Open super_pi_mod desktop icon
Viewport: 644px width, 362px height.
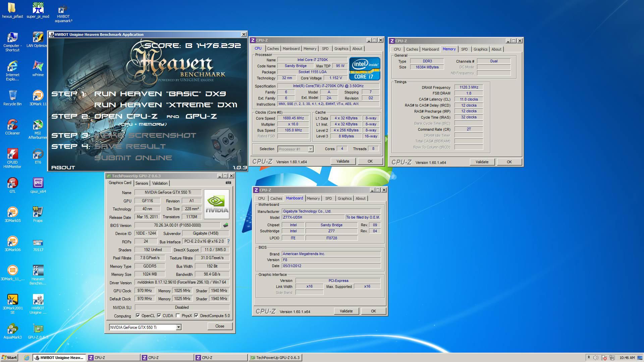point(38,10)
